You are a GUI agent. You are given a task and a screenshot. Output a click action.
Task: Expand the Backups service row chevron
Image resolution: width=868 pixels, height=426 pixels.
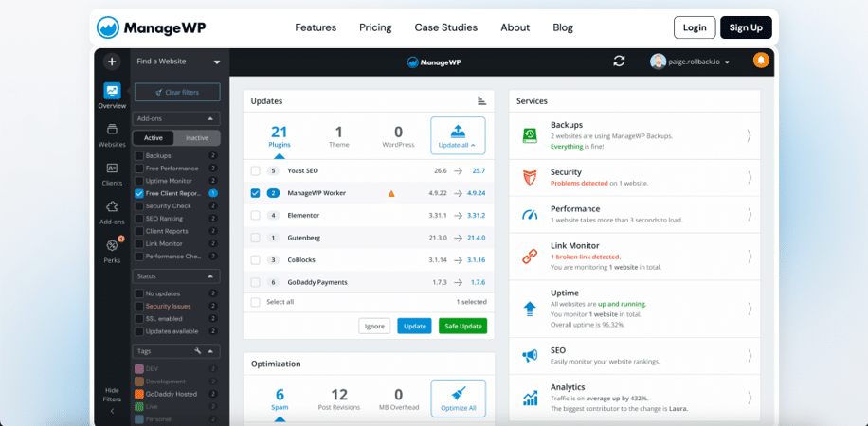coord(749,135)
